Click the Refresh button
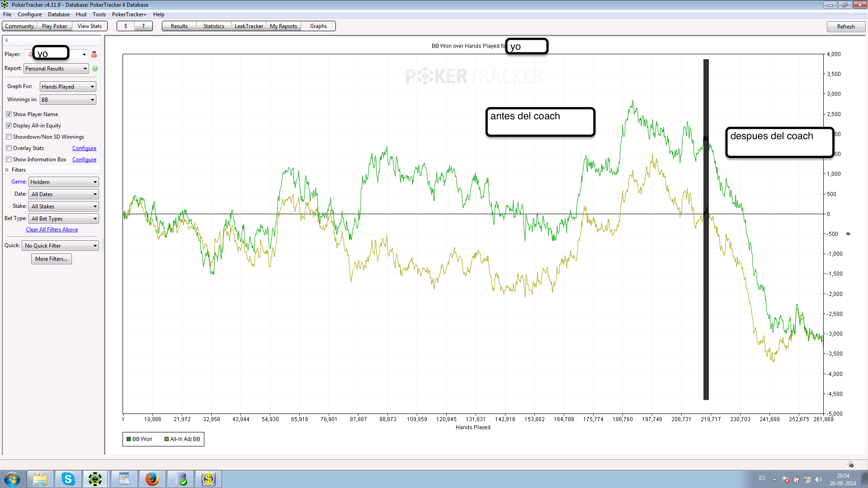The height and width of the screenshot is (488, 868). [x=846, y=27]
